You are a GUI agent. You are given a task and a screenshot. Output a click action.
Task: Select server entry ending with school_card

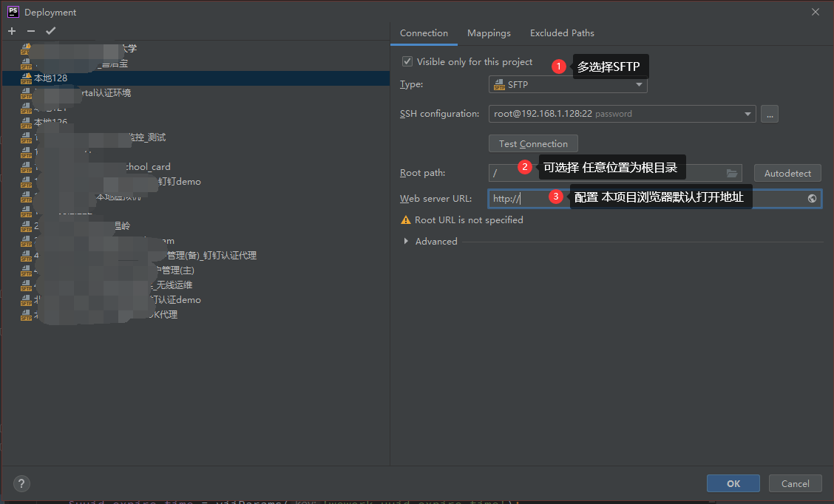tap(196, 167)
